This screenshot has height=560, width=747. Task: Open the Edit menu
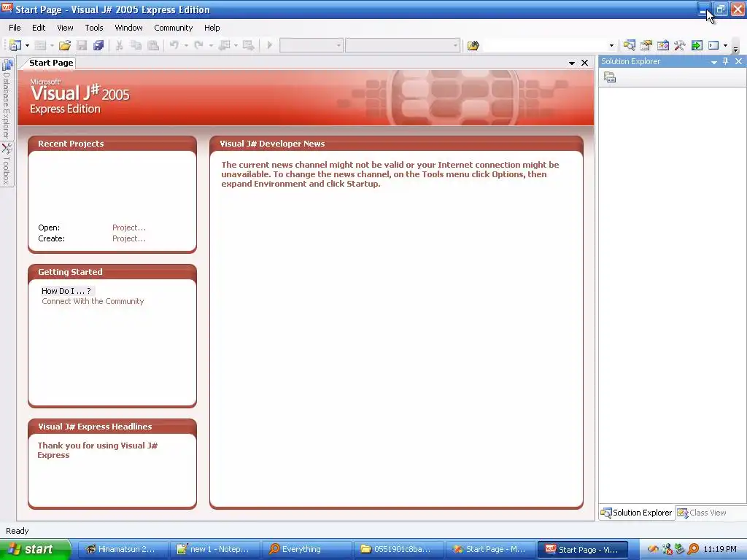coord(39,28)
